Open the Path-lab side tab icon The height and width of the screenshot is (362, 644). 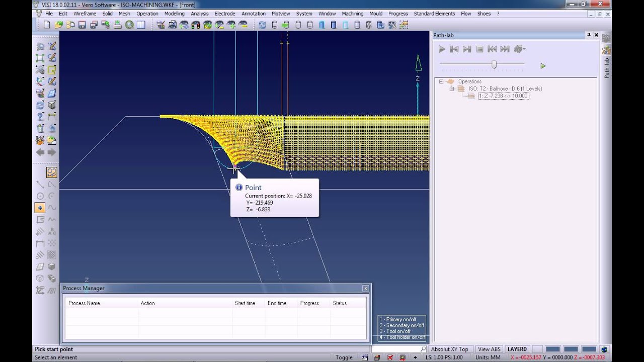point(606,50)
